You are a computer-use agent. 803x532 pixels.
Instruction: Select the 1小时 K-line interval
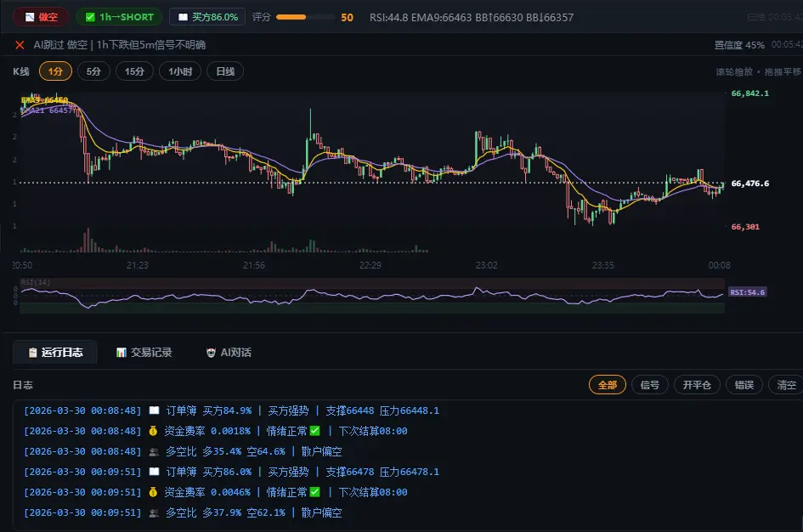point(180,71)
